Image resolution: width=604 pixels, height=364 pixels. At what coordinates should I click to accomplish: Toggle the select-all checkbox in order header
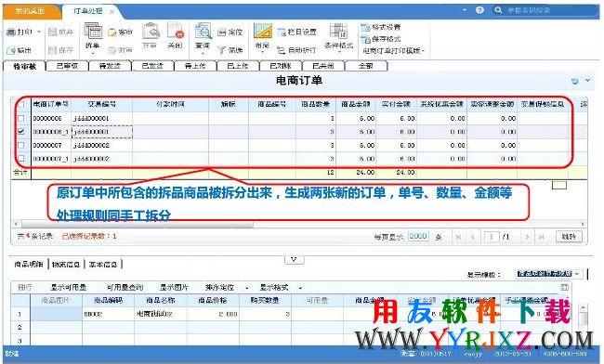click(21, 104)
